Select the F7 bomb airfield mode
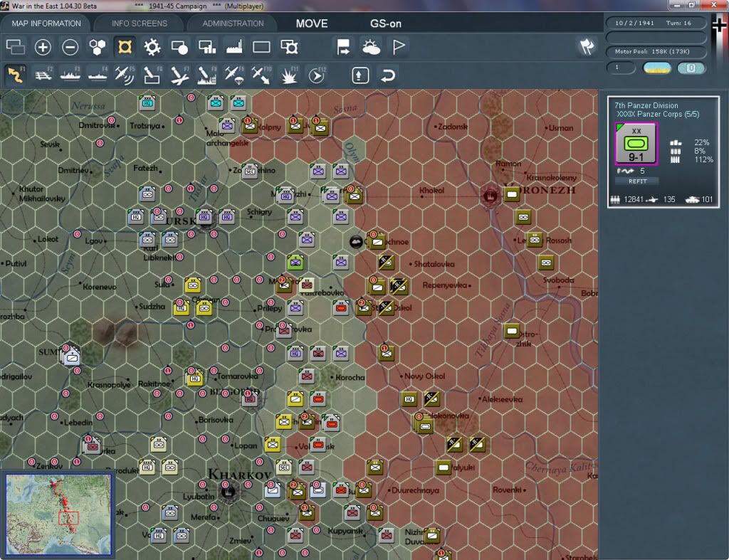Screen dimensions: 729x560 click(179, 75)
